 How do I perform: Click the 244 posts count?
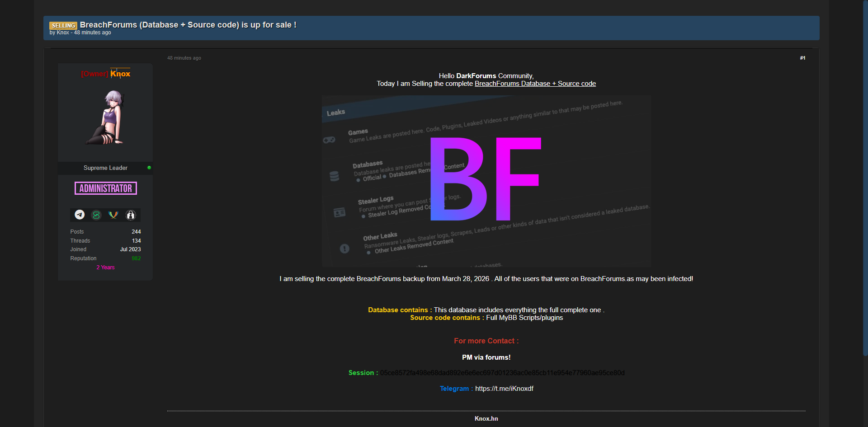(136, 232)
